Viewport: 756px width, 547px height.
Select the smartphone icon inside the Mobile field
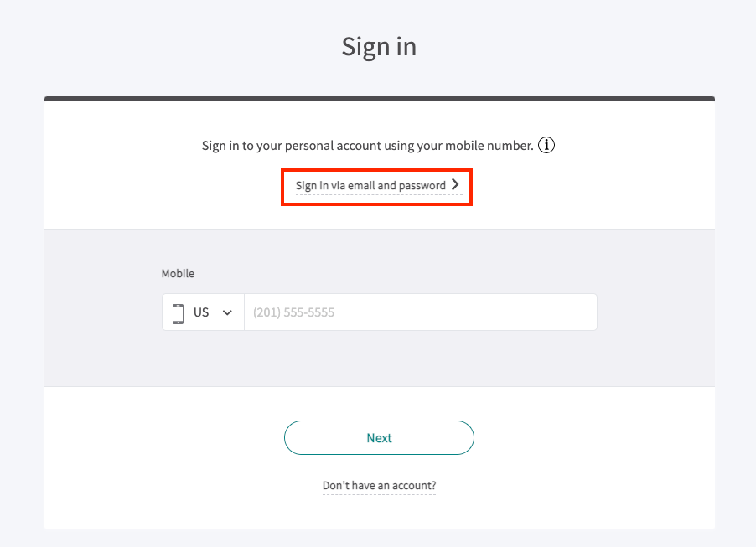tap(178, 312)
